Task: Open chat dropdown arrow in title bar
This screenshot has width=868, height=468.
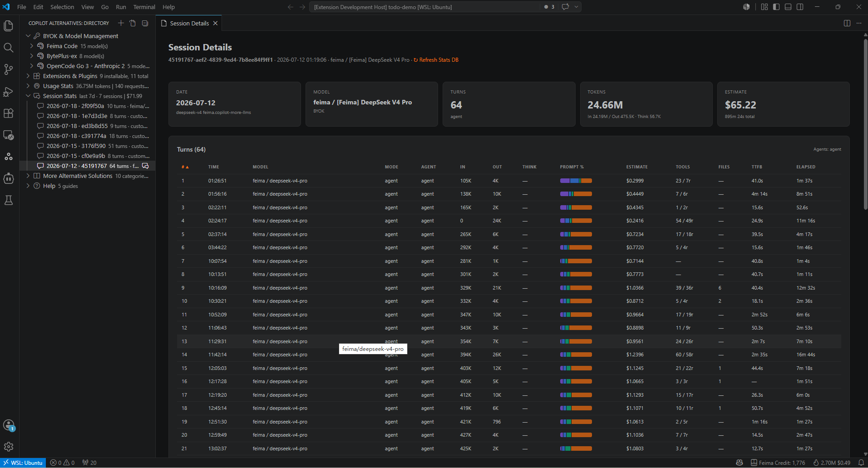Action: [577, 7]
